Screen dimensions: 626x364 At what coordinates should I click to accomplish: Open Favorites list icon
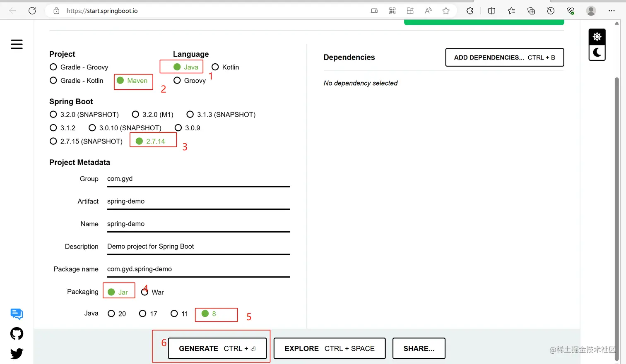(x=511, y=11)
